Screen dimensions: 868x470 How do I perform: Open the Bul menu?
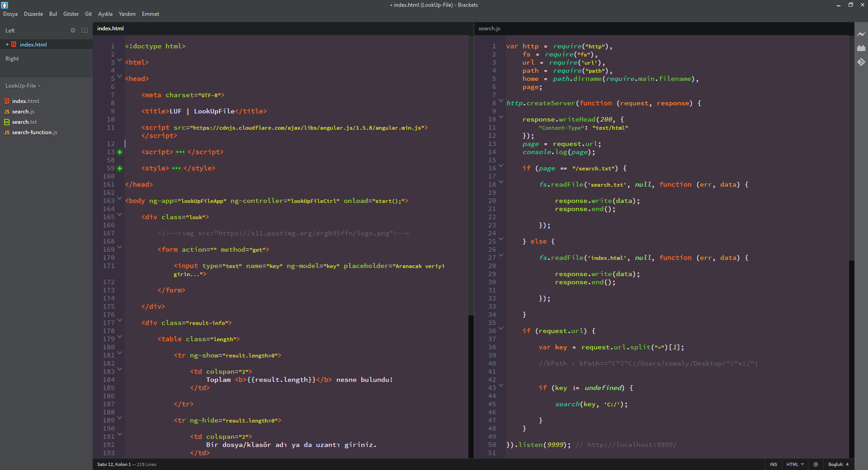click(53, 14)
